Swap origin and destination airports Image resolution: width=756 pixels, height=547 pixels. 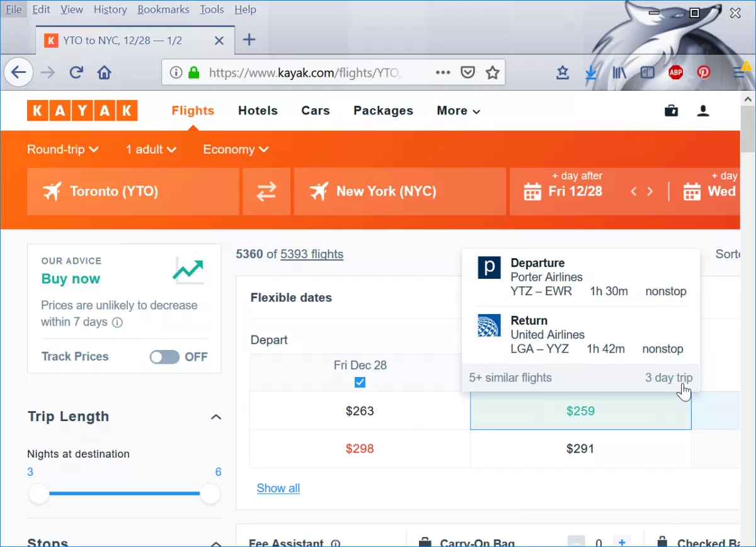point(266,191)
